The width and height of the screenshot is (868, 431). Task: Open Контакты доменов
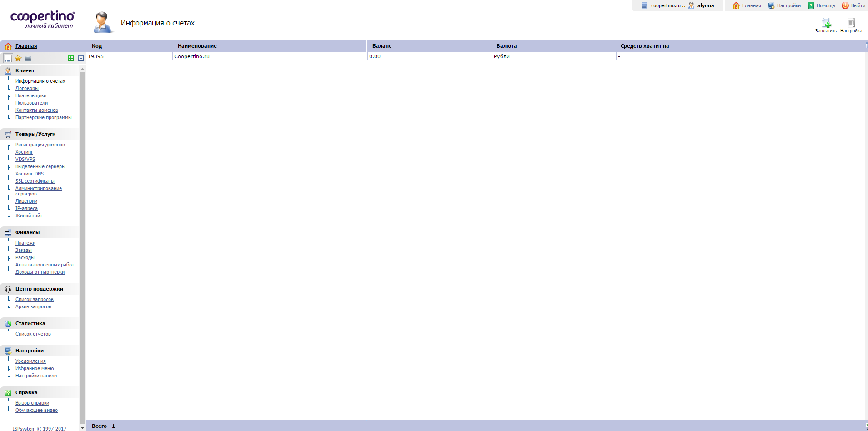[x=37, y=110]
